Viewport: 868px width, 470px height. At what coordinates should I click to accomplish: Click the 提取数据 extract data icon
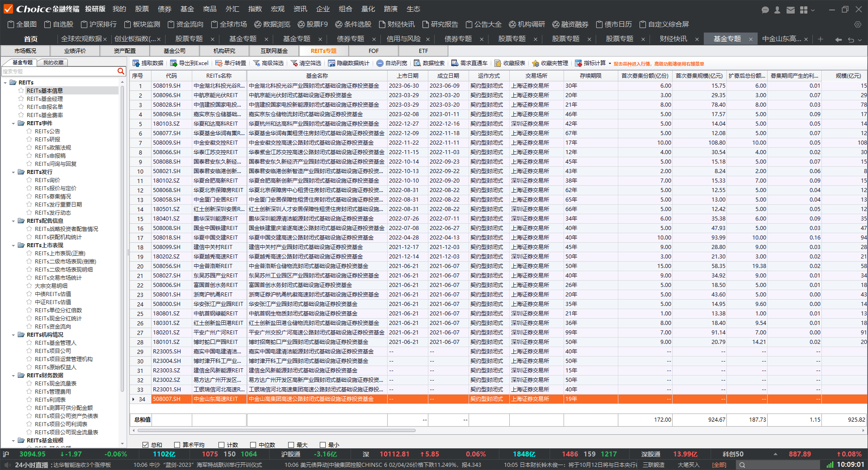tap(136, 63)
